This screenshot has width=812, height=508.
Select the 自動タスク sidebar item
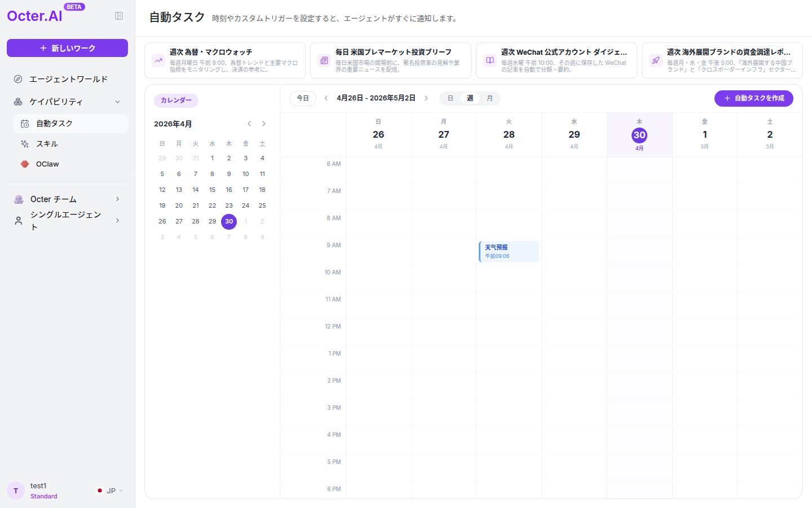coord(70,124)
